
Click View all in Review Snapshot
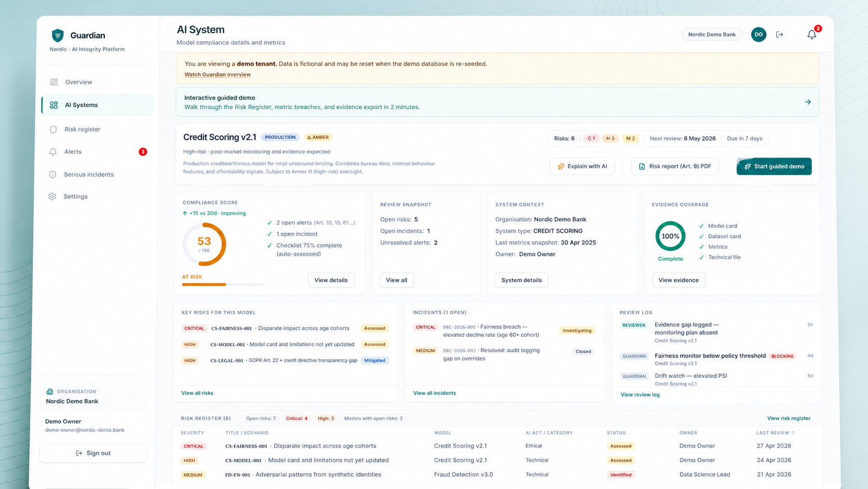point(397,280)
